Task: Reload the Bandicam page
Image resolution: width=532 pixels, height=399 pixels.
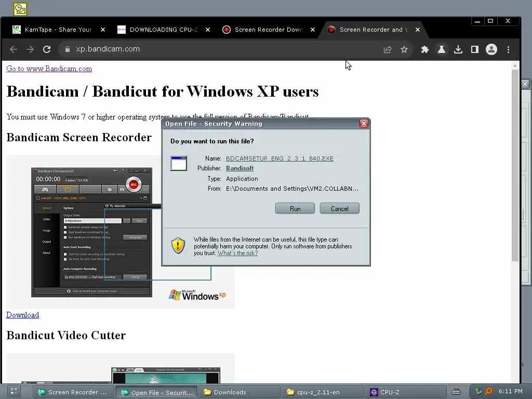Action: pos(47,49)
